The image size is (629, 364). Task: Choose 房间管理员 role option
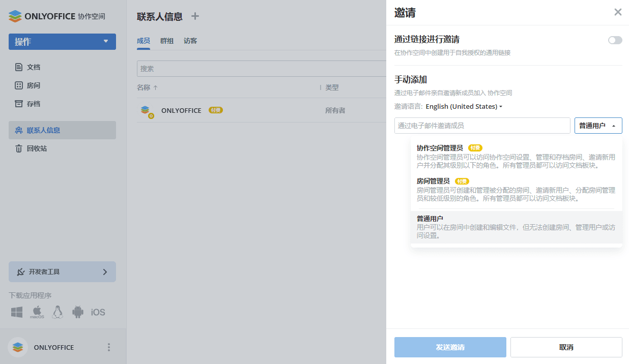[x=517, y=190]
